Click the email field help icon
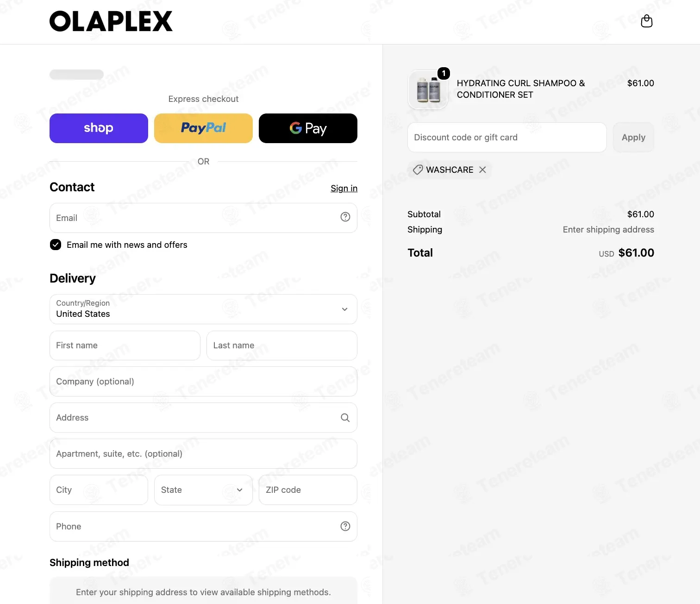 345,217
